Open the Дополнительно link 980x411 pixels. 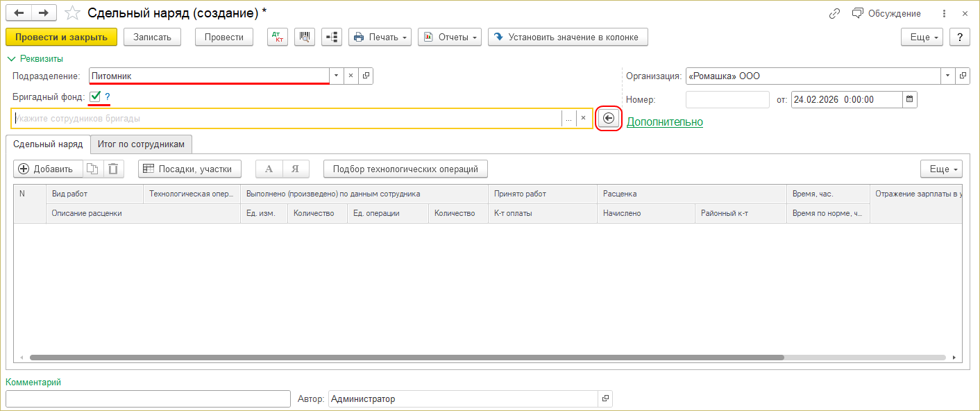click(664, 122)
